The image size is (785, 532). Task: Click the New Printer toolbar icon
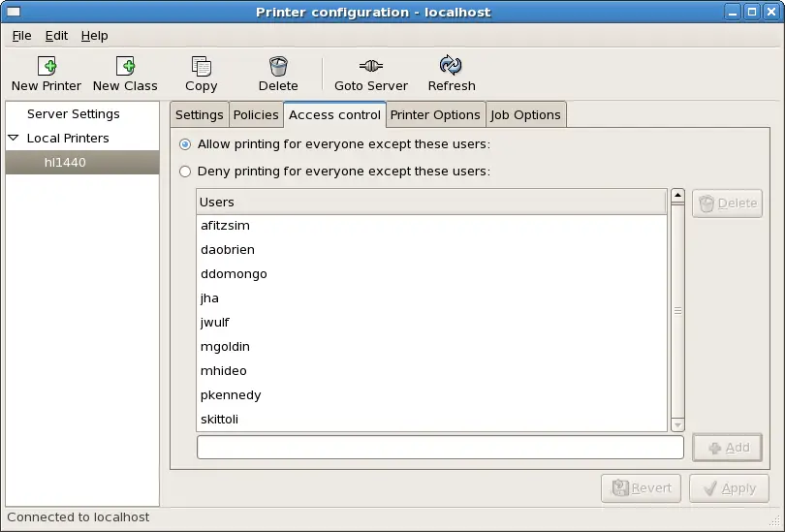(x=47, y=66)
